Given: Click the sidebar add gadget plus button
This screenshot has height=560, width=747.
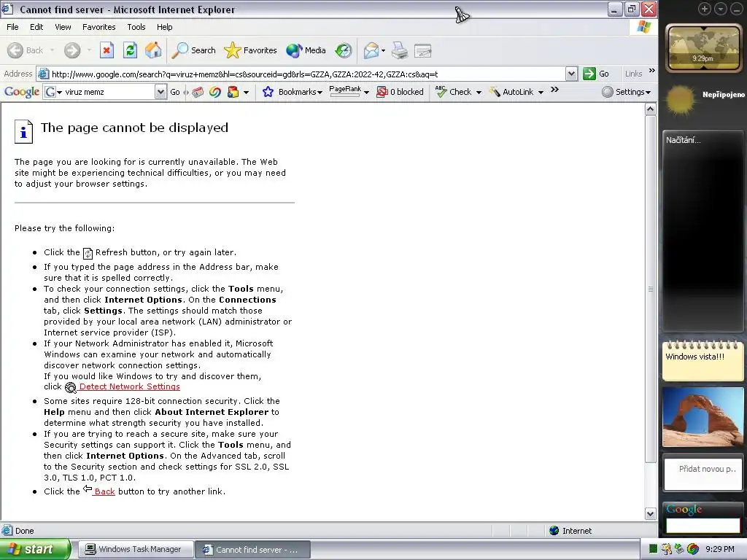Looking at the screenshot, I should point(705,9).
